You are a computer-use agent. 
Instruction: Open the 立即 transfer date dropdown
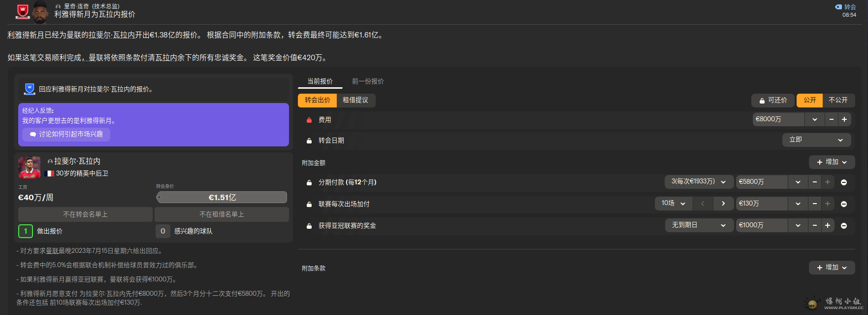(816, 140)
